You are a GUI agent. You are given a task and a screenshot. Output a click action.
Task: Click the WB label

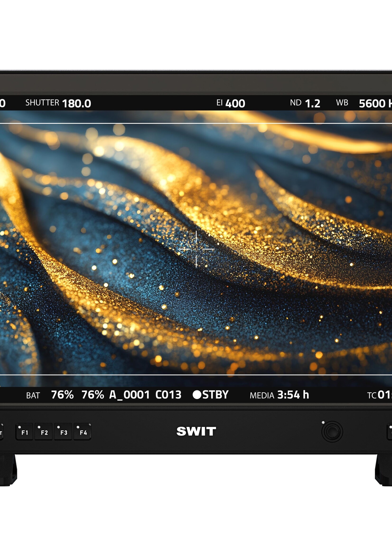pyautogui.click(x=342, y=103)
